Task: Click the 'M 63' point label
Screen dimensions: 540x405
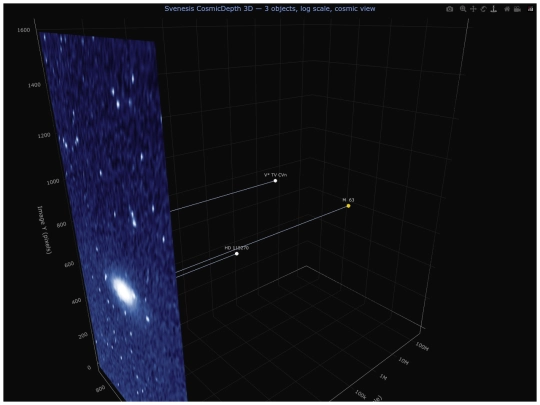Action: (x=348, y=200)
